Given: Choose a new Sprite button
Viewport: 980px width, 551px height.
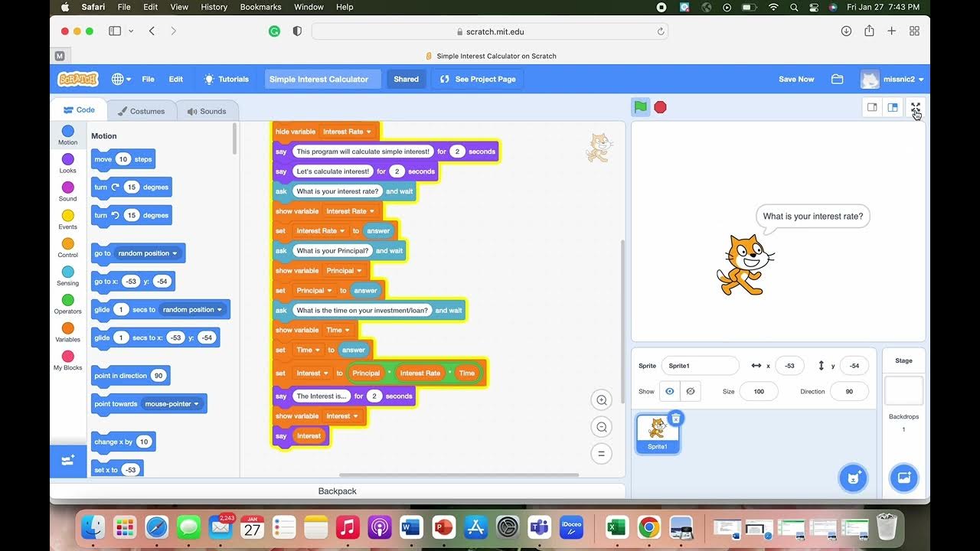Looking at the screenshot, I should [x=853, y=478].
